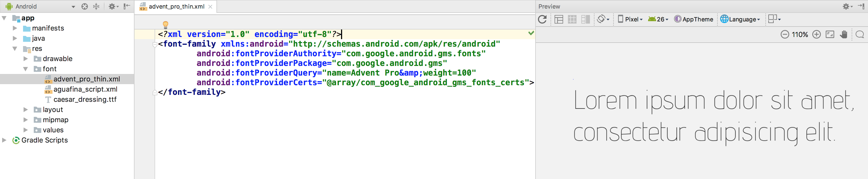Click the zoom to fit screen icon
868x179 pixels.
pos(830,34)
